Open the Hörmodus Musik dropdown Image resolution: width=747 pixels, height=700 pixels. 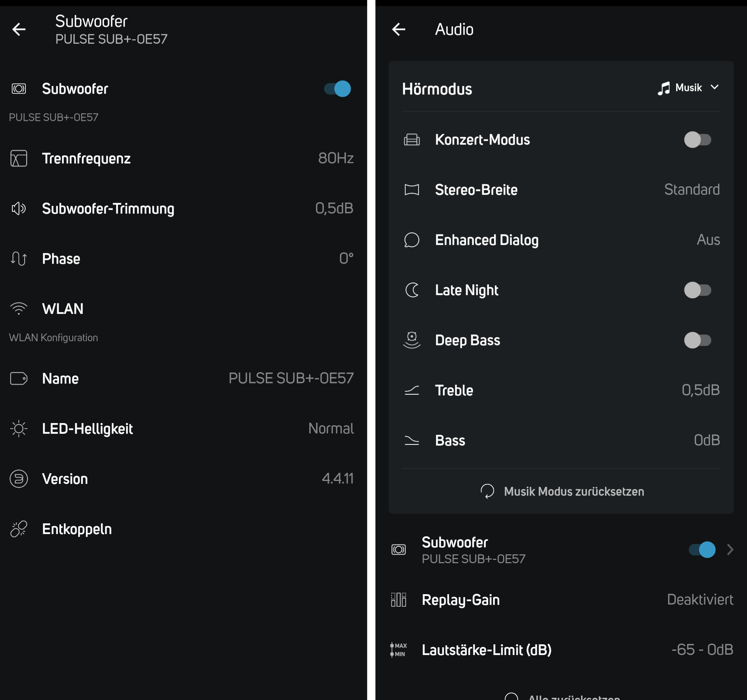[x=688, y=88]
